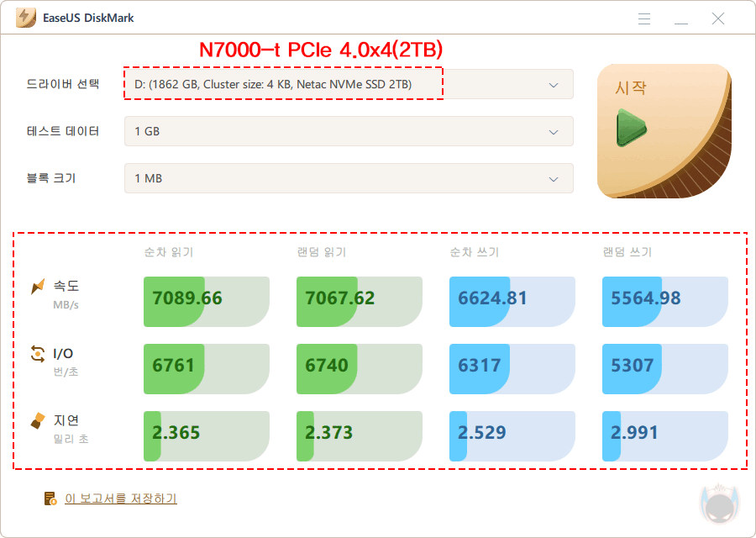Click sequential write I/O value 6317
This screenshot has width=756, height=538.
[480, 366]
